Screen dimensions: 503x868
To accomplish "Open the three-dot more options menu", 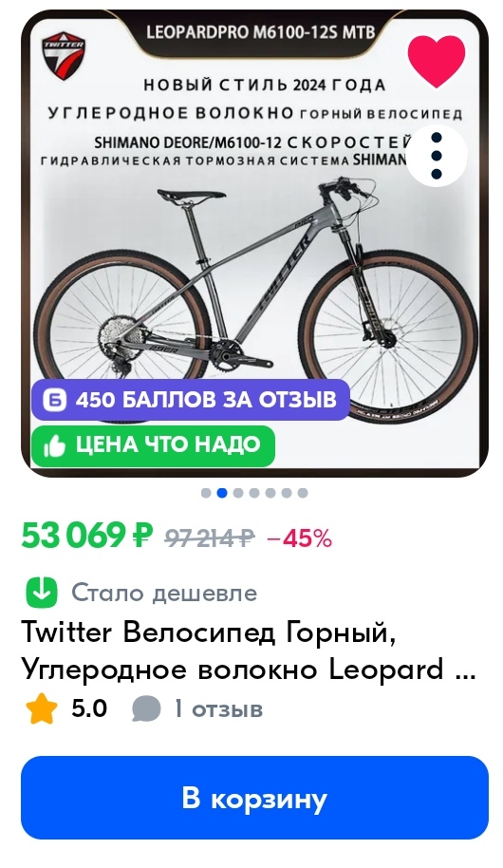I will click(x=436, y=156).
